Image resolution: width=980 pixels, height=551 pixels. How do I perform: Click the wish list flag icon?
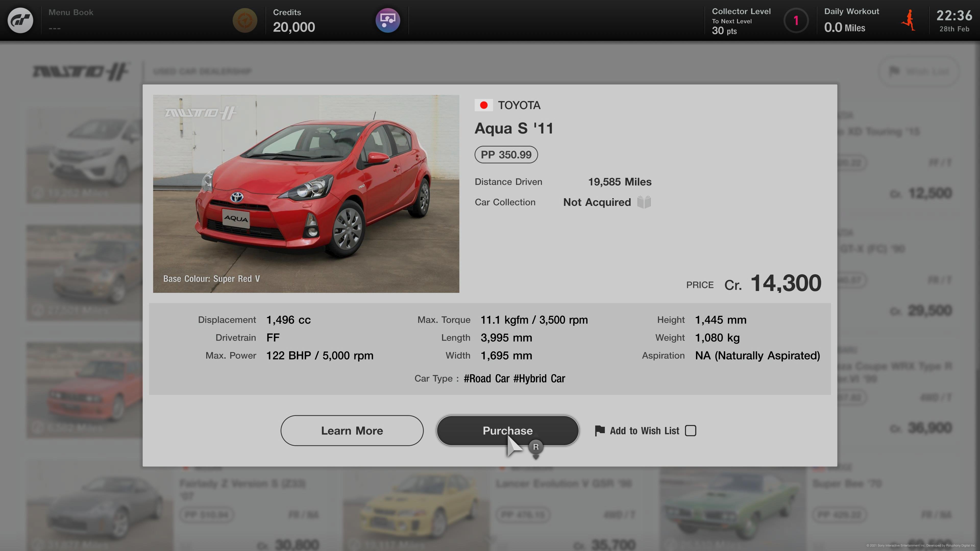(x=599, y=430)
